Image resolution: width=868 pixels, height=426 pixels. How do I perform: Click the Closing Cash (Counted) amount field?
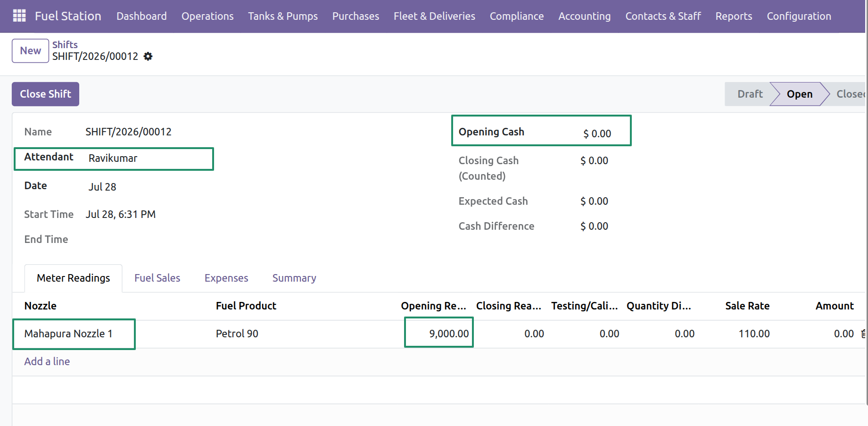[594, 161]
